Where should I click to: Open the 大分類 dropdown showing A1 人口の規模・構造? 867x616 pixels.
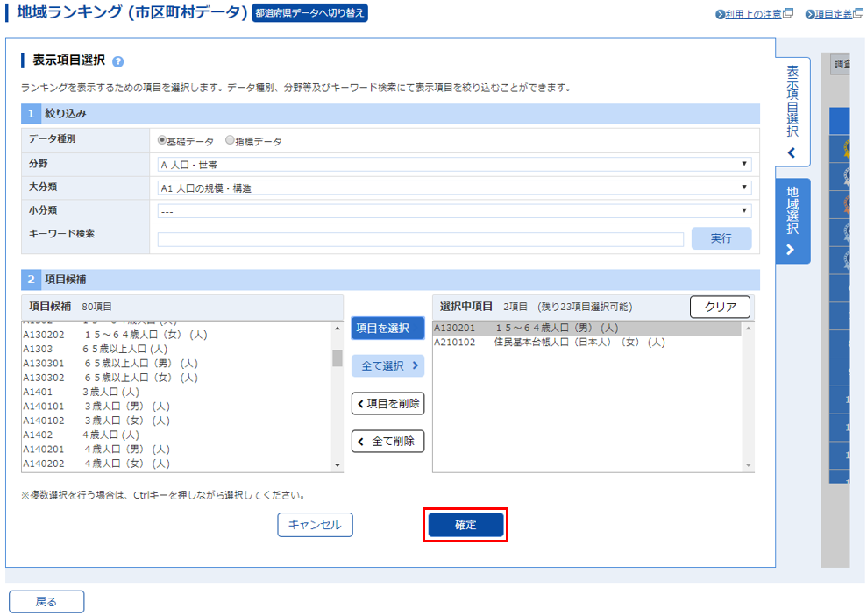click(x=454, y=188)
